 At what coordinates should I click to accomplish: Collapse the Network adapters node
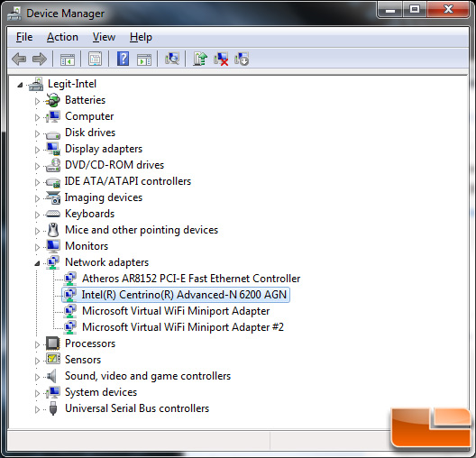coord(37,263)
